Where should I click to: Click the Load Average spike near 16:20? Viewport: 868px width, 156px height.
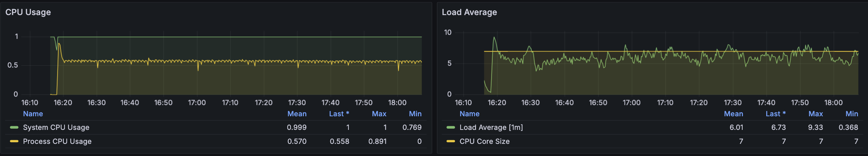tap(494, 38)
